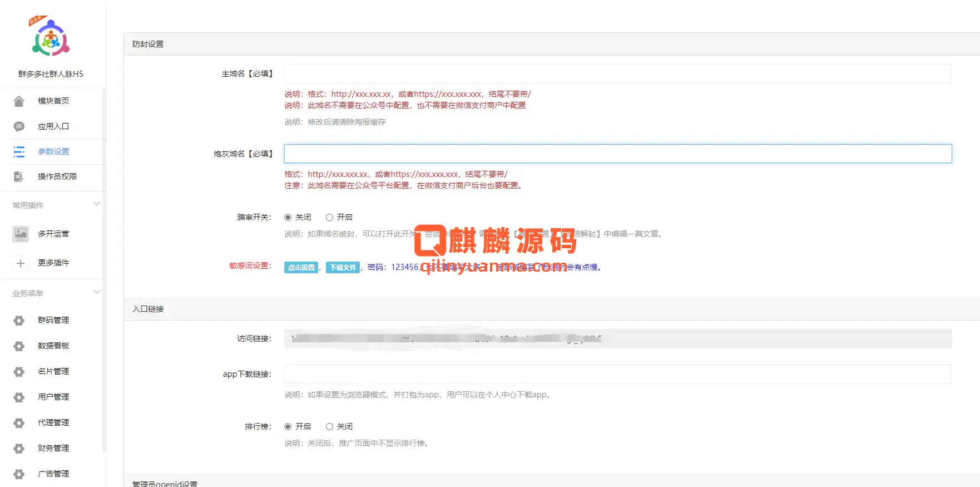
Task: Go to 数据看板
Action: pos(53,346)
